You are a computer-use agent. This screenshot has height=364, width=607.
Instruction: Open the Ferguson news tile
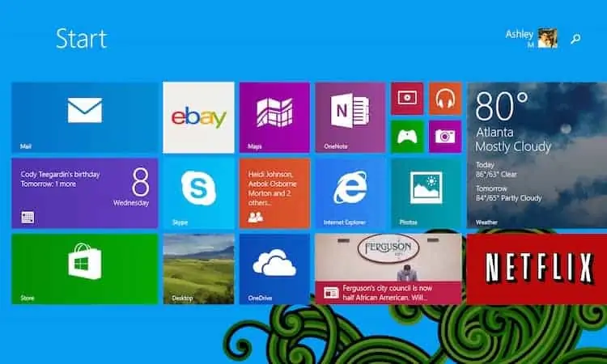point(388,269)
